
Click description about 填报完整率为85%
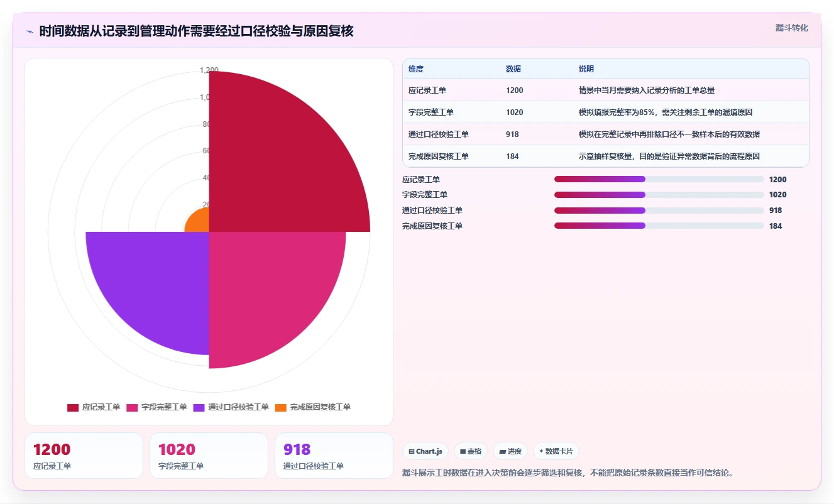[666, 112]
